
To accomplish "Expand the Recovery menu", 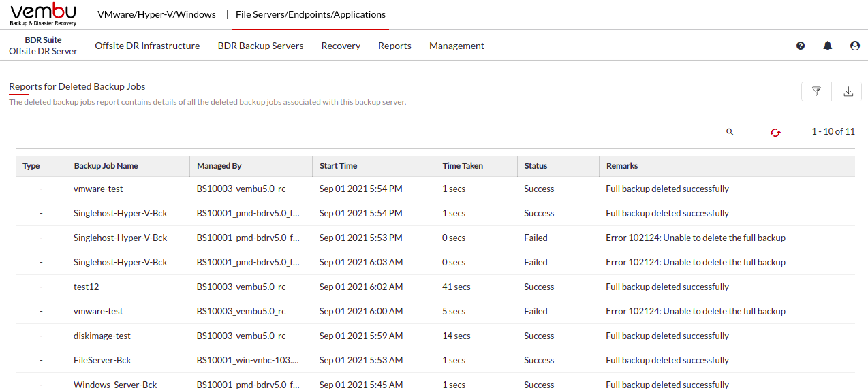I will click(x=341, y=46).
